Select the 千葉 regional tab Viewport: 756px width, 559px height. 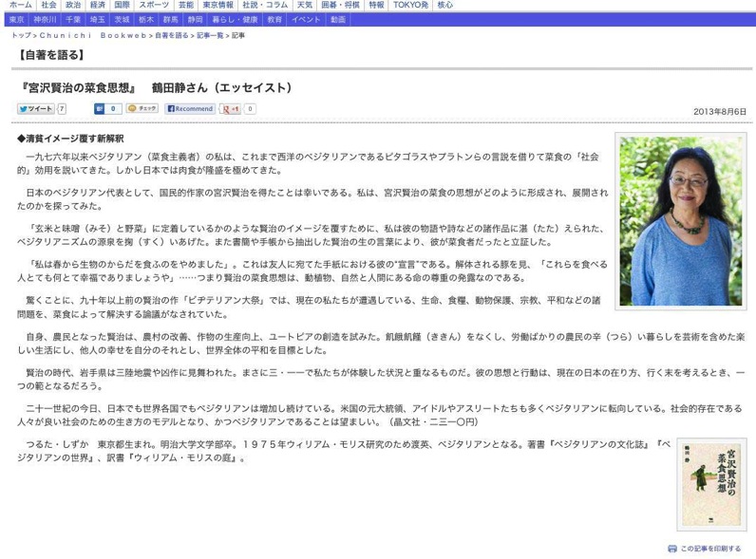[x=73, y=20]
